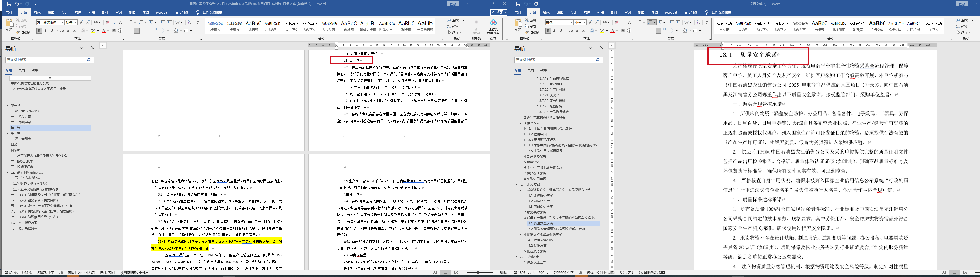Open 审阅 tab in left Word window
Image resolution: width=980 pixels, height=277 pixels.
click(x=119, y=12)
